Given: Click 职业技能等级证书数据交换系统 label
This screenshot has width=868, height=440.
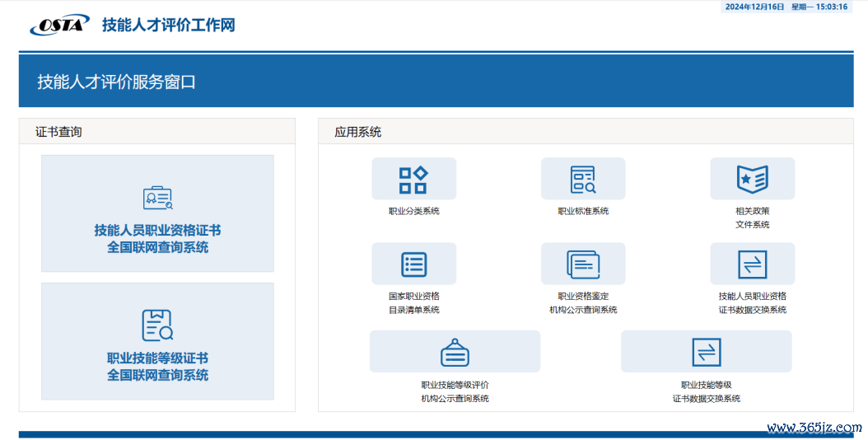Looking at the screenshot, I should point(707,391).
